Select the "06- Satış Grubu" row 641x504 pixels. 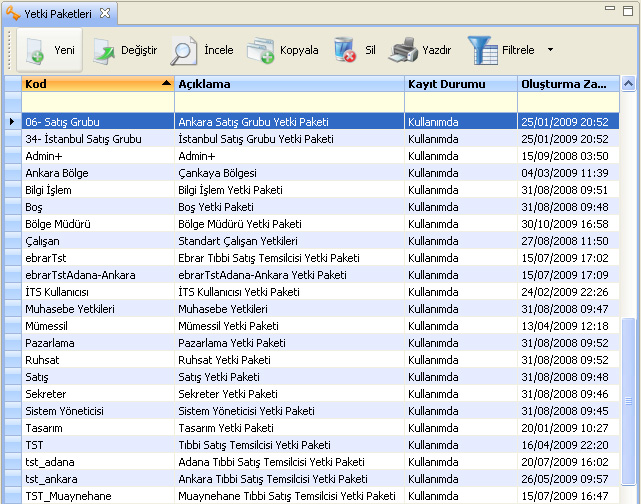[x=312, y=121]
